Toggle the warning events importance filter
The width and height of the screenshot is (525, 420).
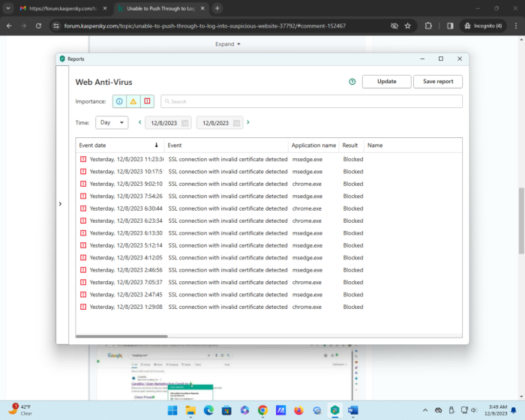click(x=133, y=101)
